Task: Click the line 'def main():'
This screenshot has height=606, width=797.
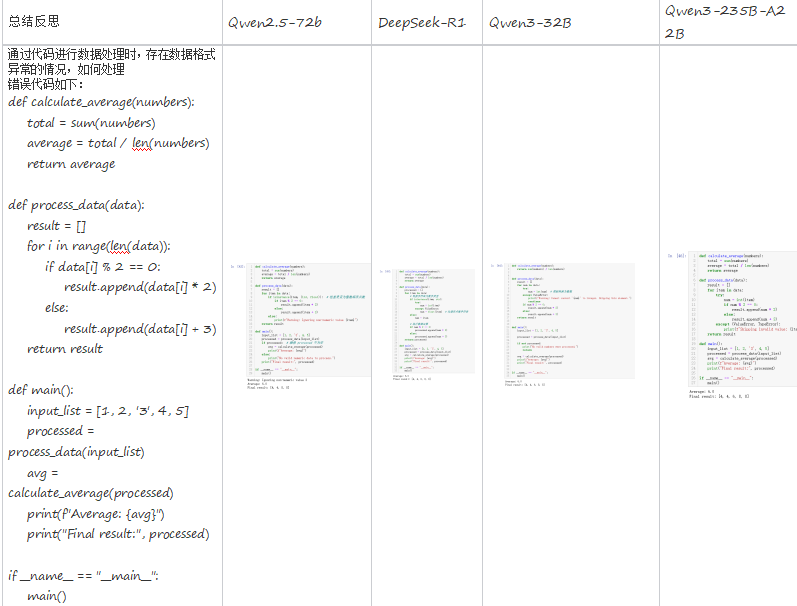Action: [41, 390]
